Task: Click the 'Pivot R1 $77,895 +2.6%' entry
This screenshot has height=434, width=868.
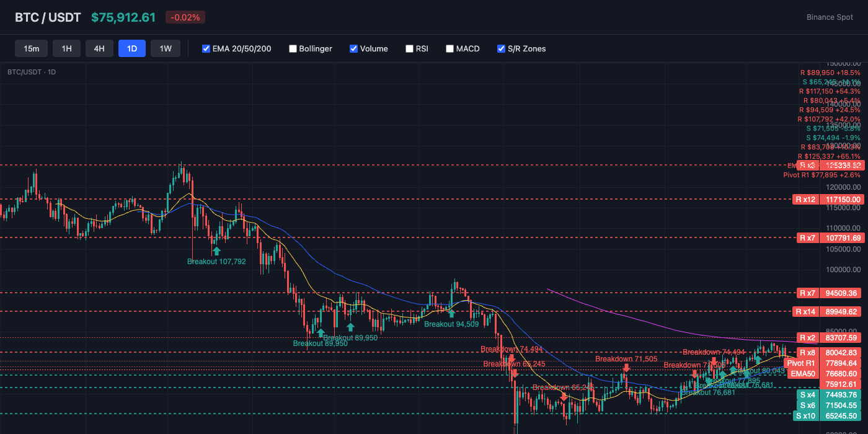Action: pyautogui.click(x=821, y=175)
